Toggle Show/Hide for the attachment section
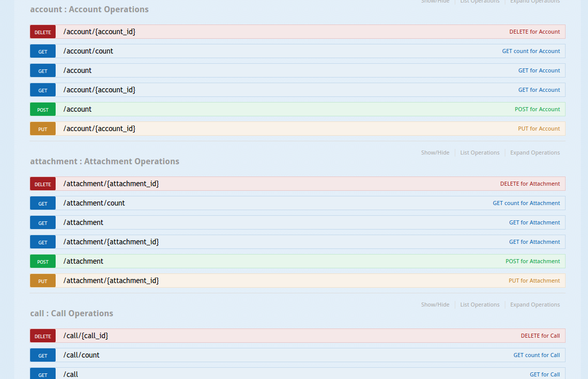 pyautogui.click(x=435, y=153)
